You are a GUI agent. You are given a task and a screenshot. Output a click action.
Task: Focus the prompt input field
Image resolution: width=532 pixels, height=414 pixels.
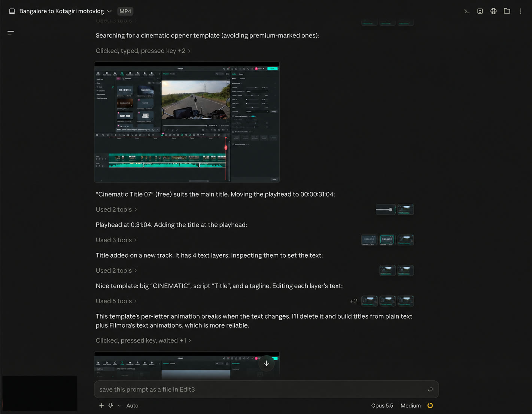point(266,389)
